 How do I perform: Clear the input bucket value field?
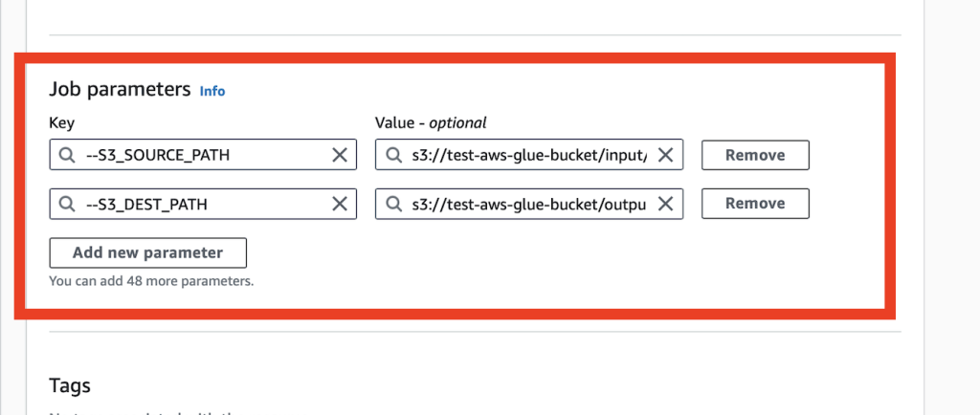[x=666, y=155]
